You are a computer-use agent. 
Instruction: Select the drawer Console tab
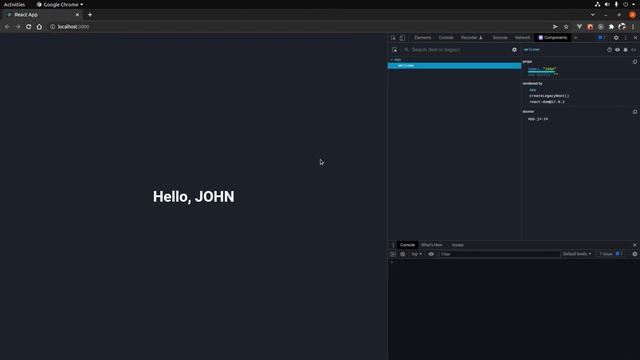(407, 245)
